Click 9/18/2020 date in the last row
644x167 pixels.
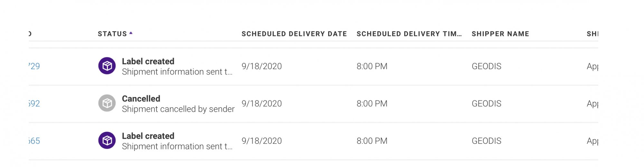[x=261, y=141]
